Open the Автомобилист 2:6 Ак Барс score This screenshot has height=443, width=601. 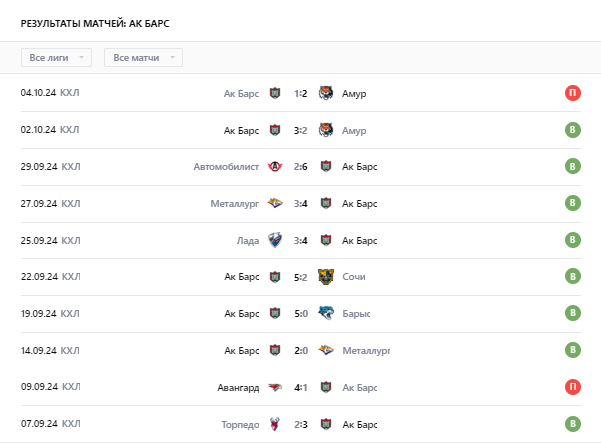pos(300,167)
